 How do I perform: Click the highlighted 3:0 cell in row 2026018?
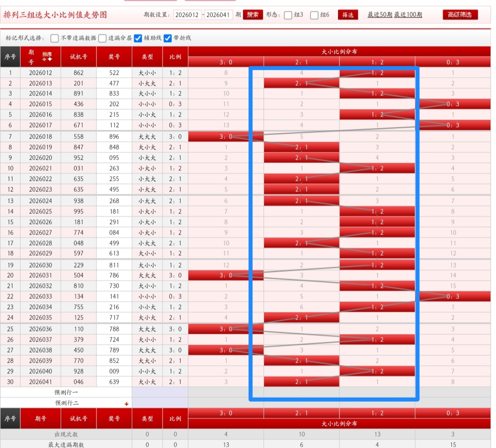tap(225, 136)
